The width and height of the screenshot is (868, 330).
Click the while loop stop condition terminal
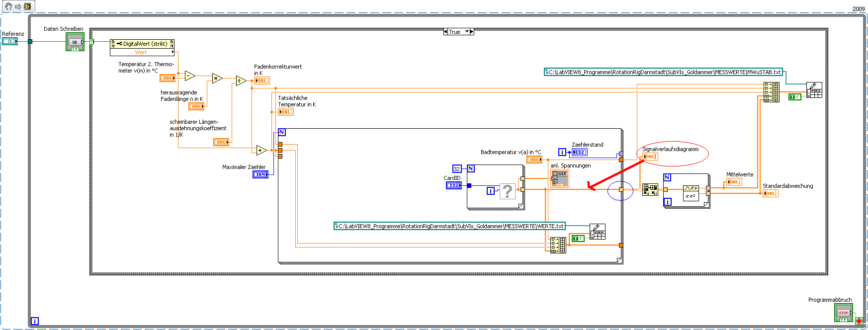coord(859,321)
